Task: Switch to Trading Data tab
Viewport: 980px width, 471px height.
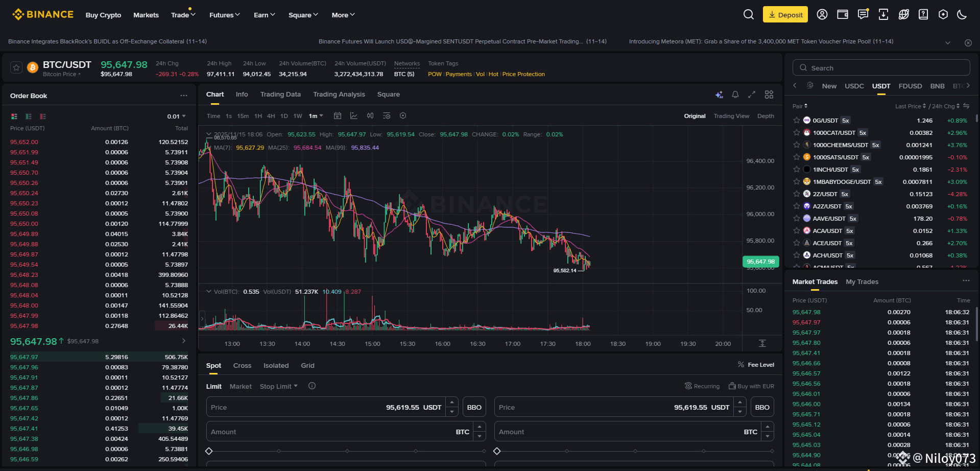Action: tap(280, 95)
